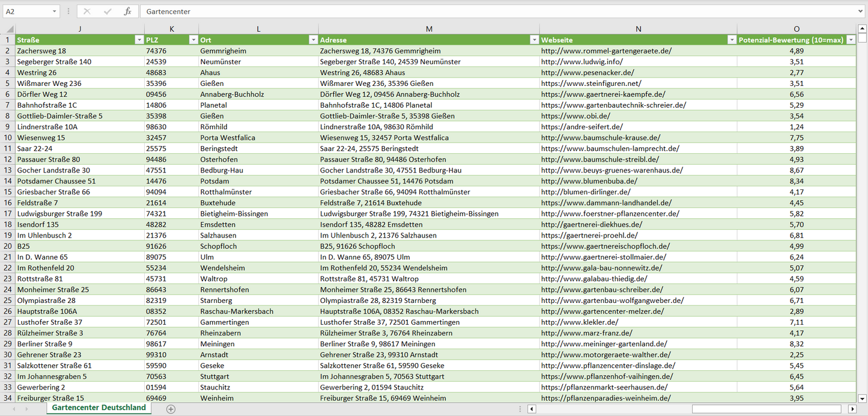Add a new sheet with the plus icon
Image resolution: width=868 pixels, height=416 pixels.
pos(171,409)
